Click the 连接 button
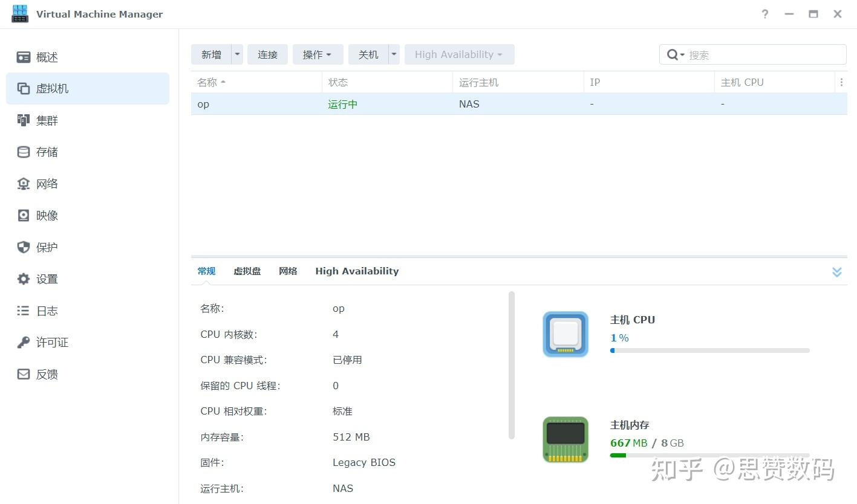The height and width of the screenshot is (504, 857). [267, 54]
